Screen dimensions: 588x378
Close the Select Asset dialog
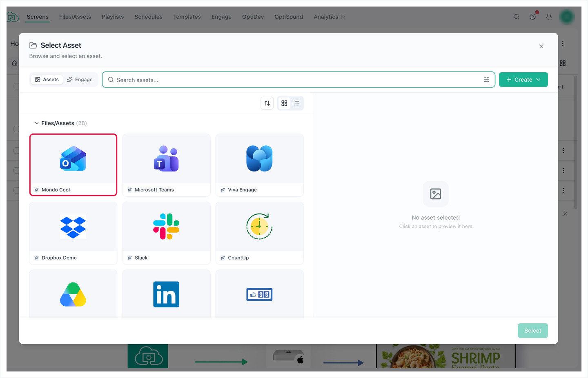click(541, 46)
